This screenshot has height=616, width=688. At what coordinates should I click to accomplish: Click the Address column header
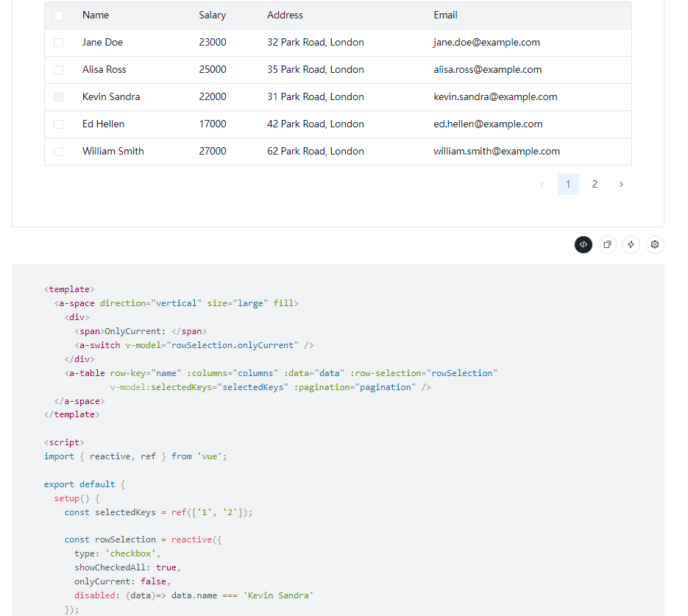coord(285,15)
